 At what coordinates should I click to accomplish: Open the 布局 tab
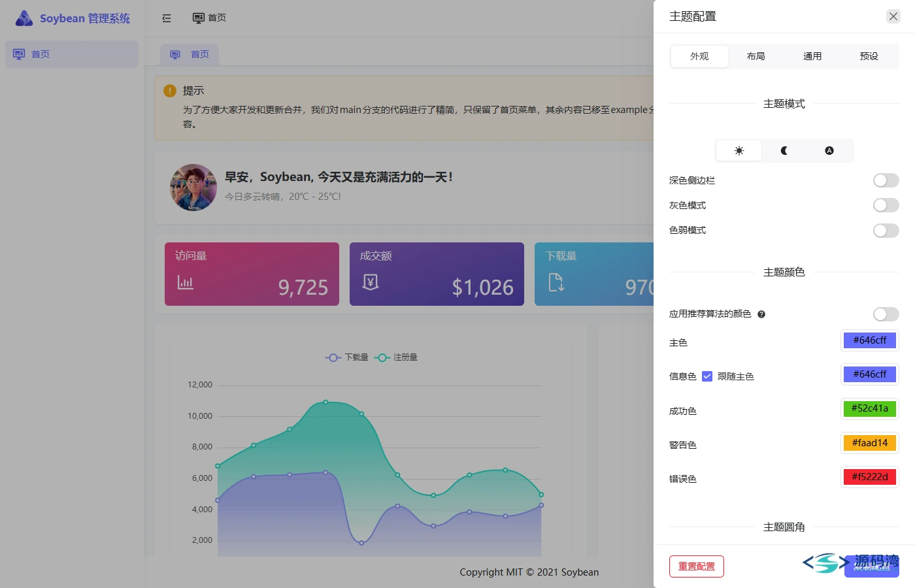756,56
